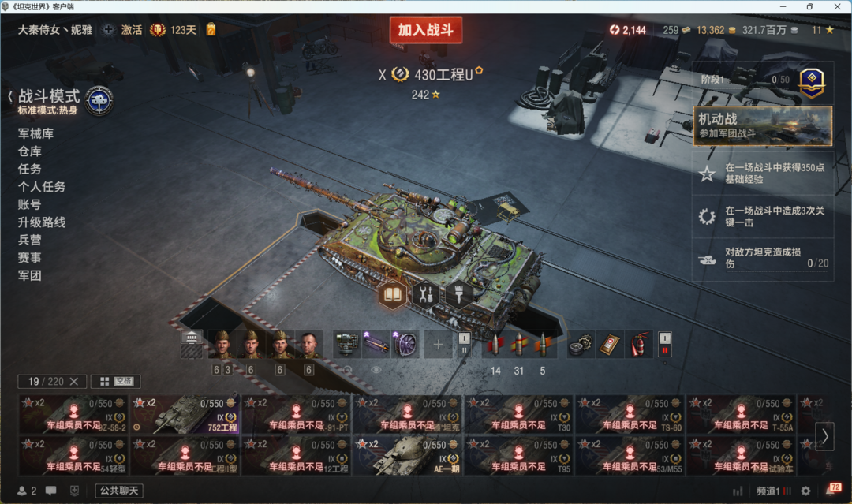Screen dimensions: 852x504
Task: Open the 公共聊天 chat button
Action: [119, 491]
